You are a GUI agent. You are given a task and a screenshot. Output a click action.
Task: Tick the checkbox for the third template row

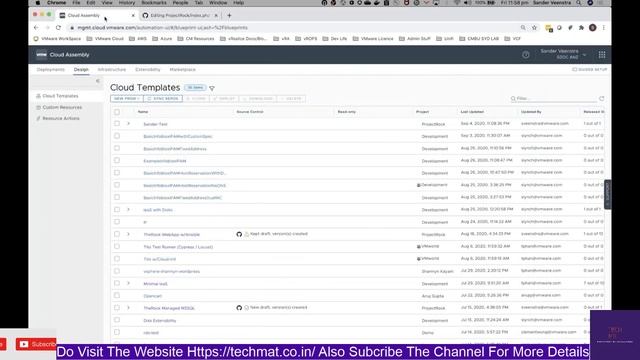coord(117,148)
